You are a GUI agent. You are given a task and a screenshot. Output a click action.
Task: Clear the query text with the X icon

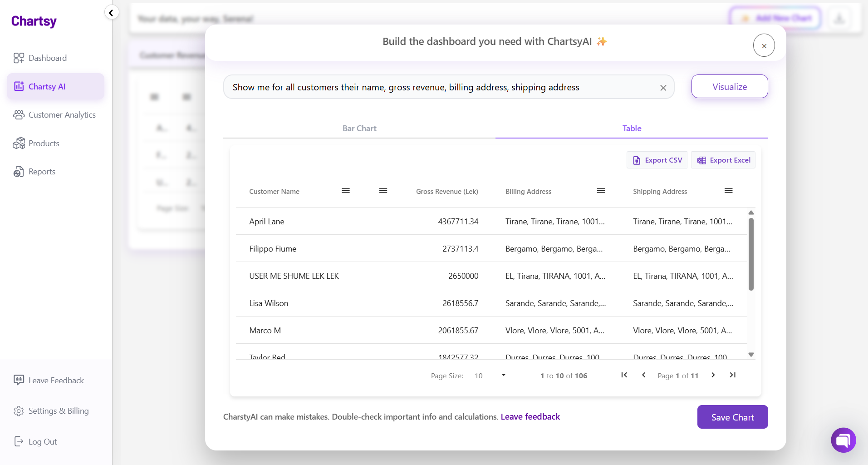(x=663, y=87)
